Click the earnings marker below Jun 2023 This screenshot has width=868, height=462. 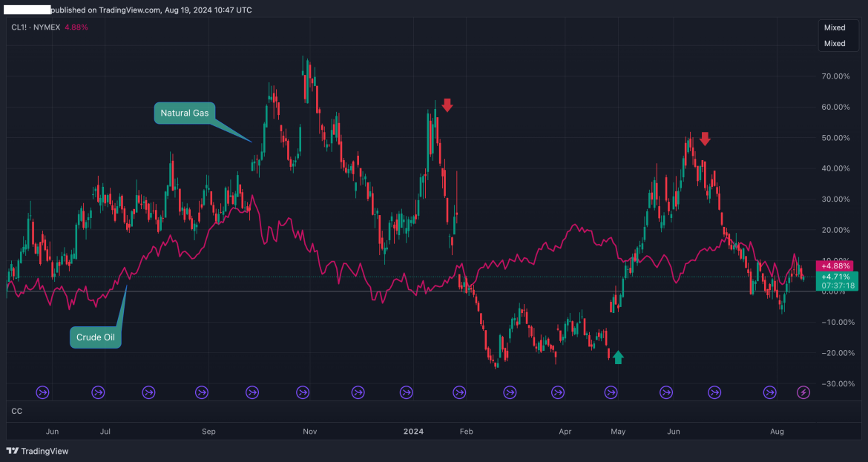tap(42, 392)
